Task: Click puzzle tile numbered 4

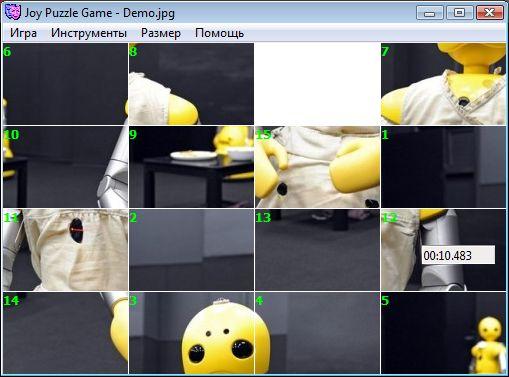Action: (317, 333)
